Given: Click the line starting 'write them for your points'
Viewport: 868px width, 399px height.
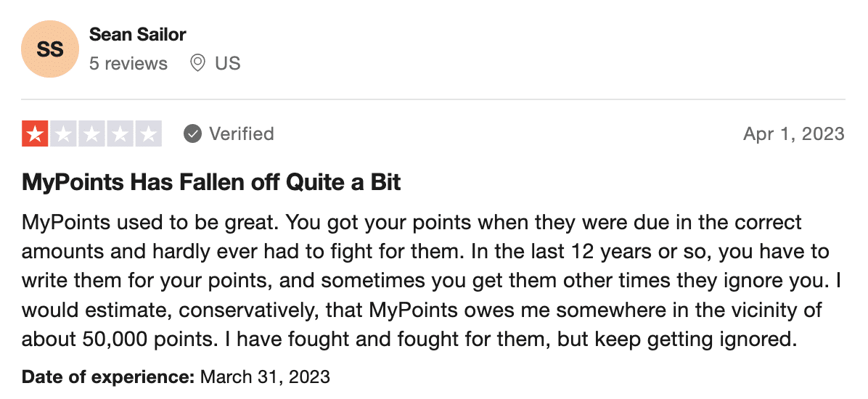Looking at the screenshot, I should (431, 281).
